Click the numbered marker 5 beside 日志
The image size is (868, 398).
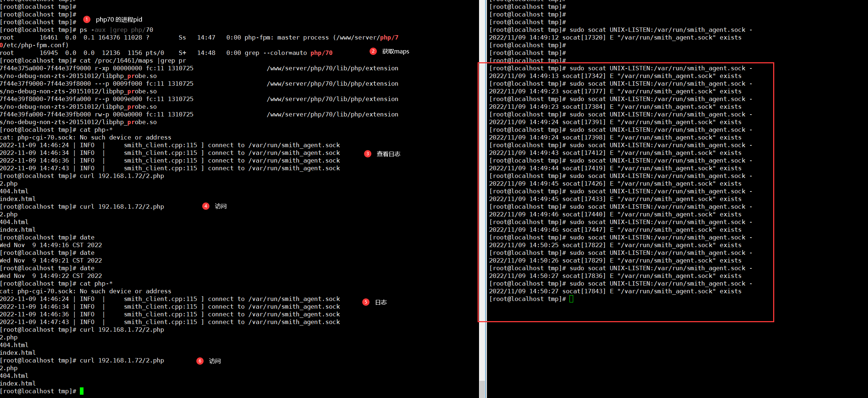[x=366, y=302]
